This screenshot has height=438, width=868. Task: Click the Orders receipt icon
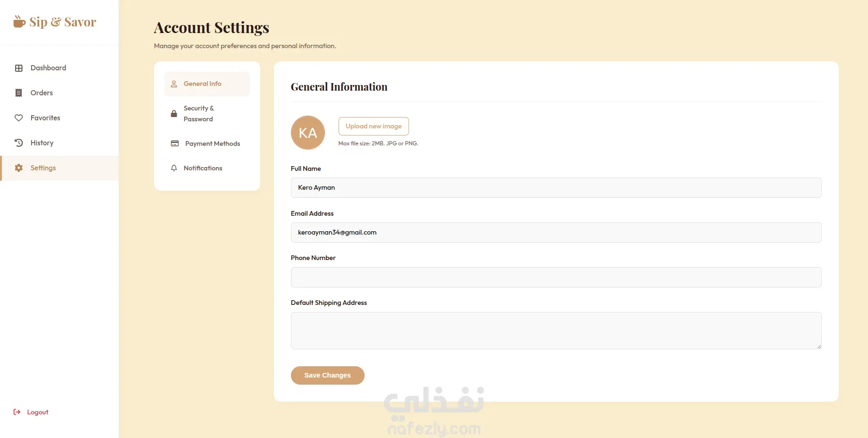(19, 93)
